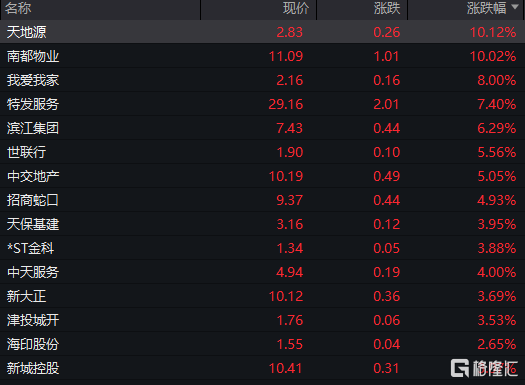Screen dimensions: 525x385
Task: Click price 2.83 for 天地源
Action: pos(290,32)
